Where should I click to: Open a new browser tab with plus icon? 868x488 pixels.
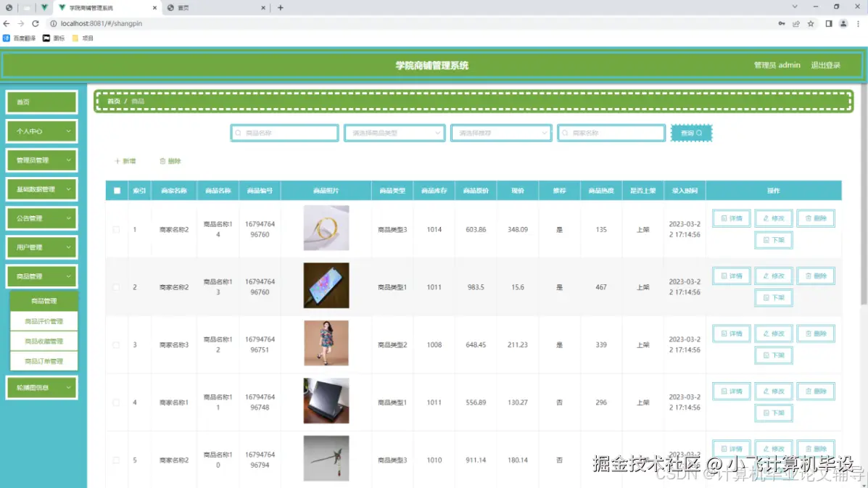[x=280, y=8]
